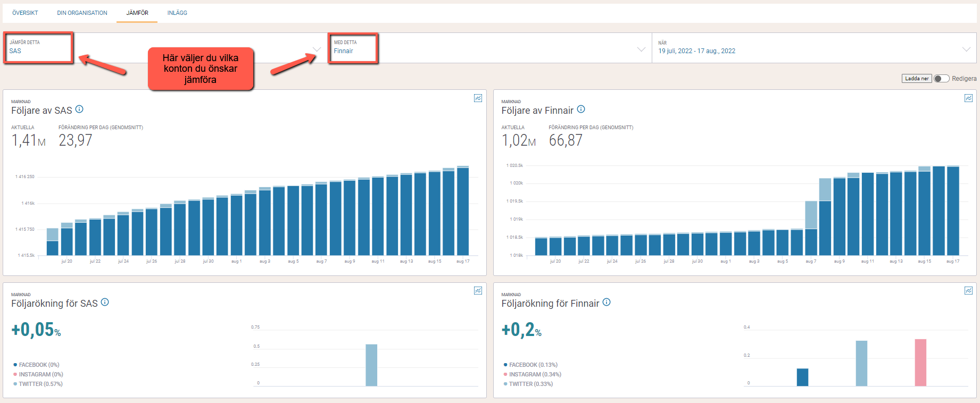
Task: Click the dark Facebook bar in Finnair growth chart
Action: 802,377
